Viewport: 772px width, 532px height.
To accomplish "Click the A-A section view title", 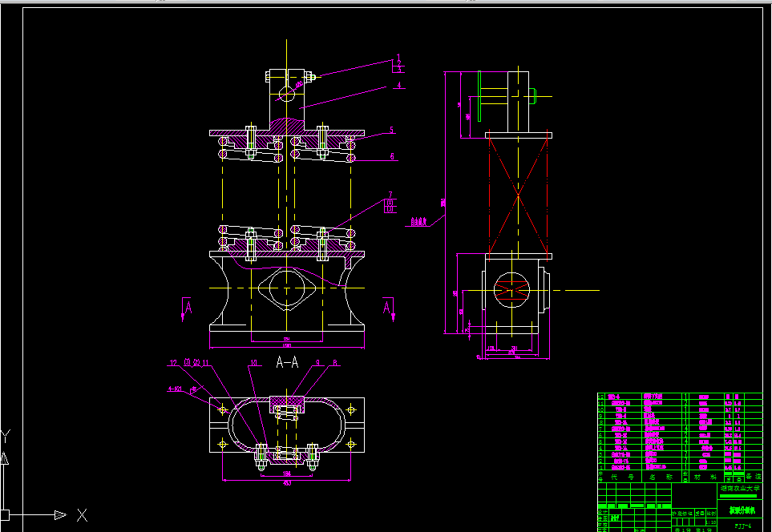I will coord(288,363).
